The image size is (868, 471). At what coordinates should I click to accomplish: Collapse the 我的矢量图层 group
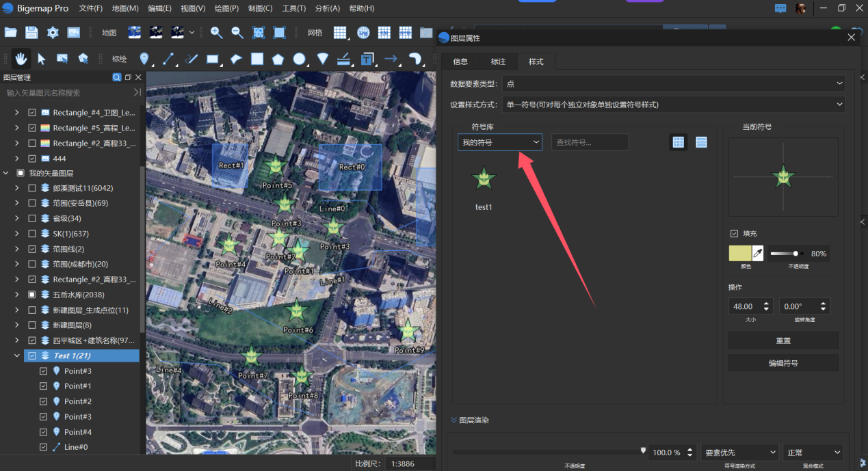pos(6,174)
